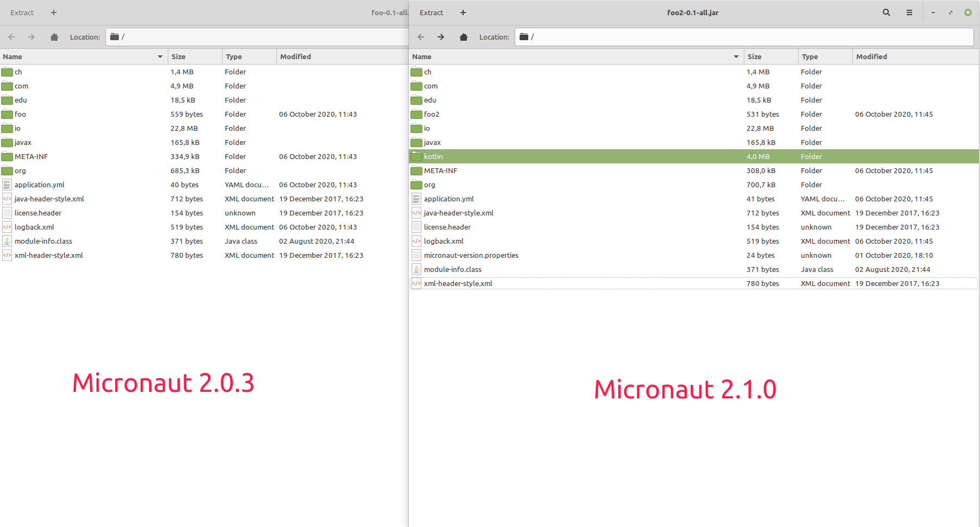This screenshot has height=527, width=980.
Task: Click the add files plus icon in left window
Action: click(54, 12)
